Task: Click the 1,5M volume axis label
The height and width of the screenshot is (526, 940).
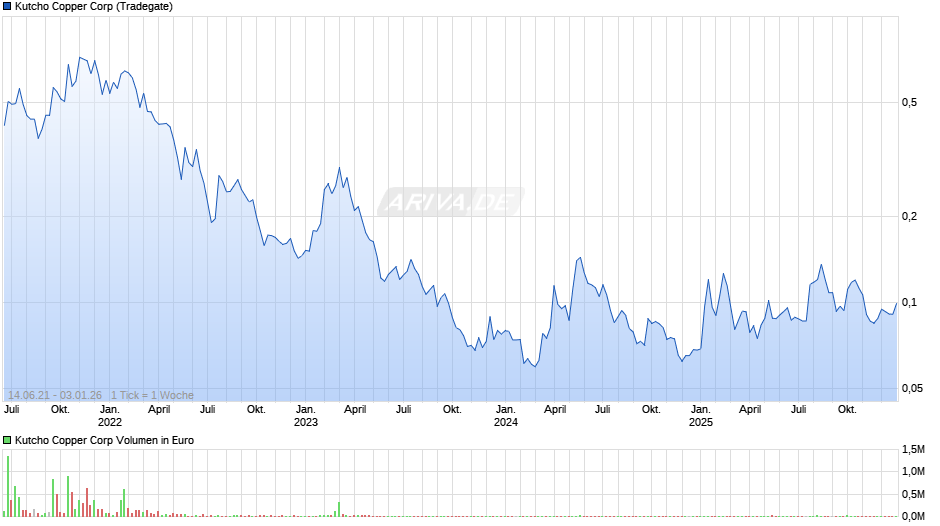Action: (x=913, y=449)
